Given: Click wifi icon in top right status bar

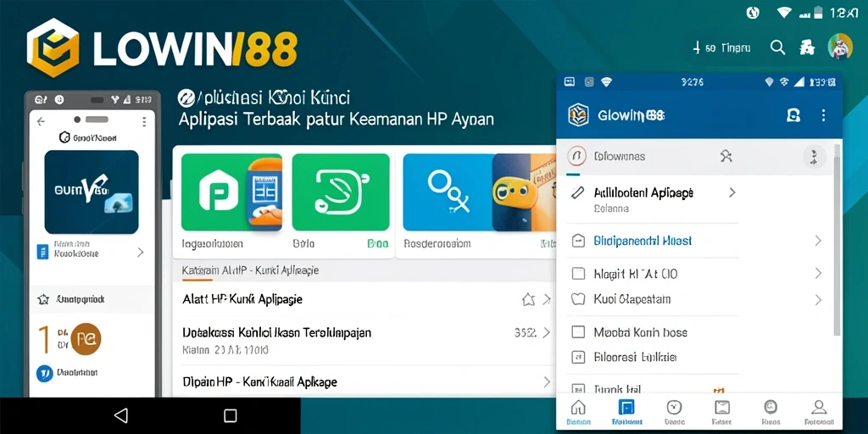Looking at the screenshot, I should [x=784, y=13].
